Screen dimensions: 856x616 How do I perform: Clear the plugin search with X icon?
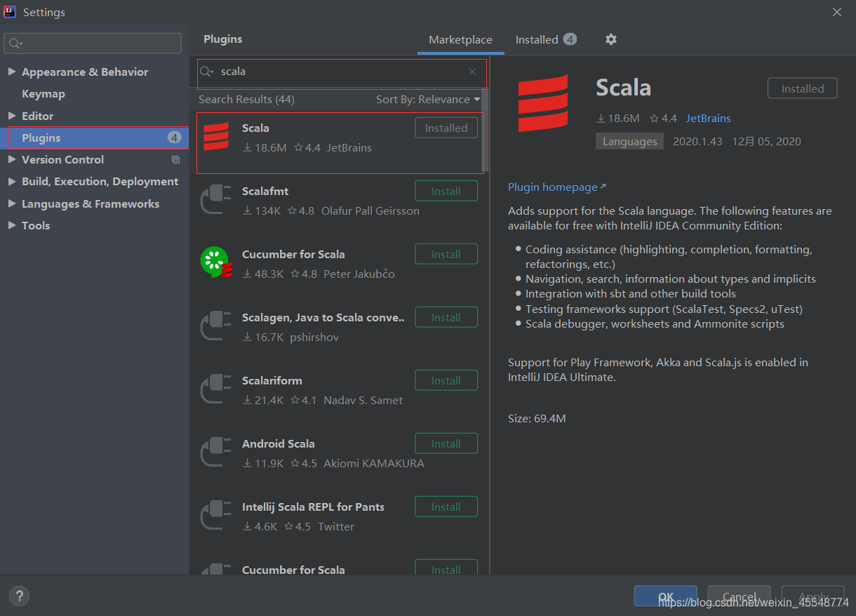(x=472, y=72)
